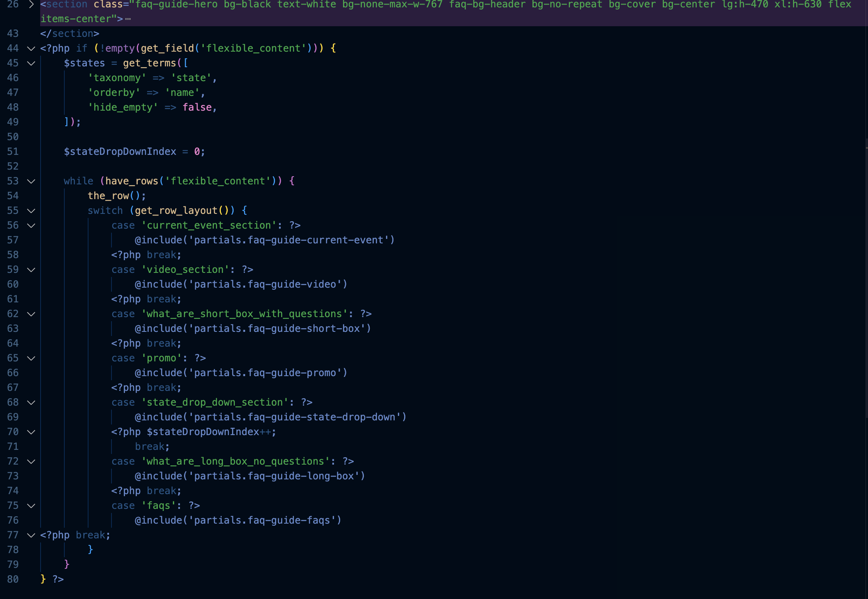868x599 pixels.
Task: Collapse the get_terms array on line 45
Action: [31, 63]
